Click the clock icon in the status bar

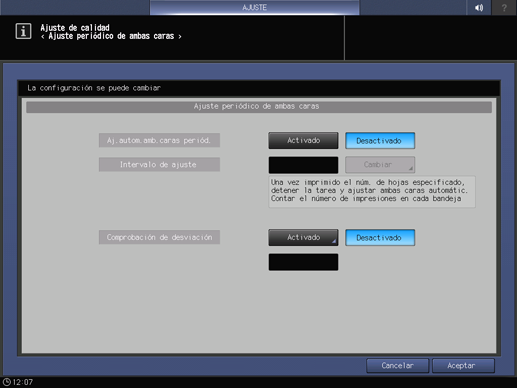(x=7, y=382)
